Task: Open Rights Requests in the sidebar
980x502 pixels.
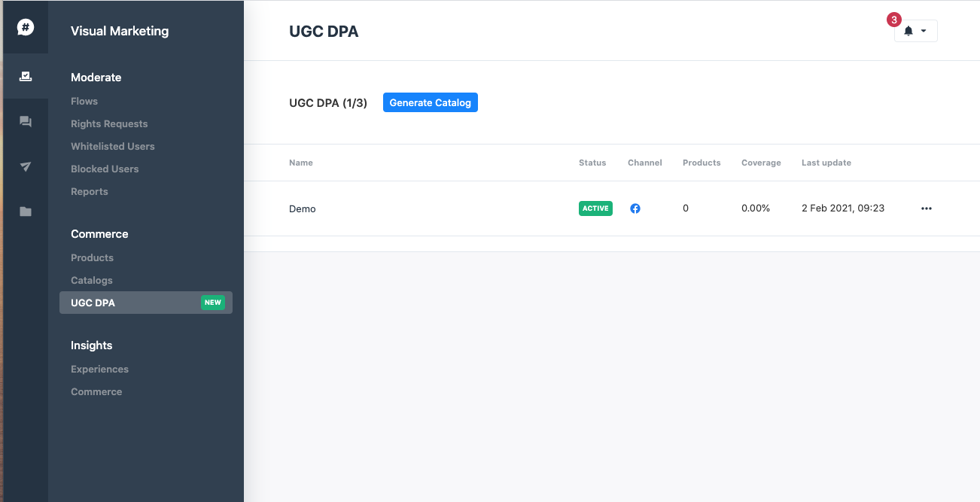Action: [109, 123]
